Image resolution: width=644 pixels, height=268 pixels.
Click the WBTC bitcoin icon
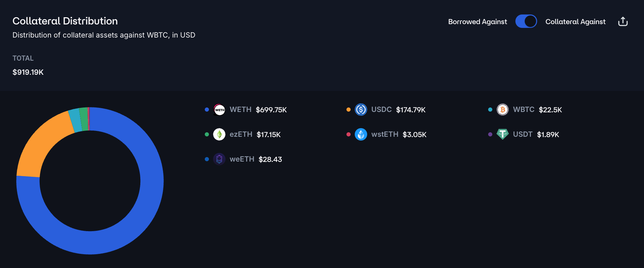(x=503, y=110)
